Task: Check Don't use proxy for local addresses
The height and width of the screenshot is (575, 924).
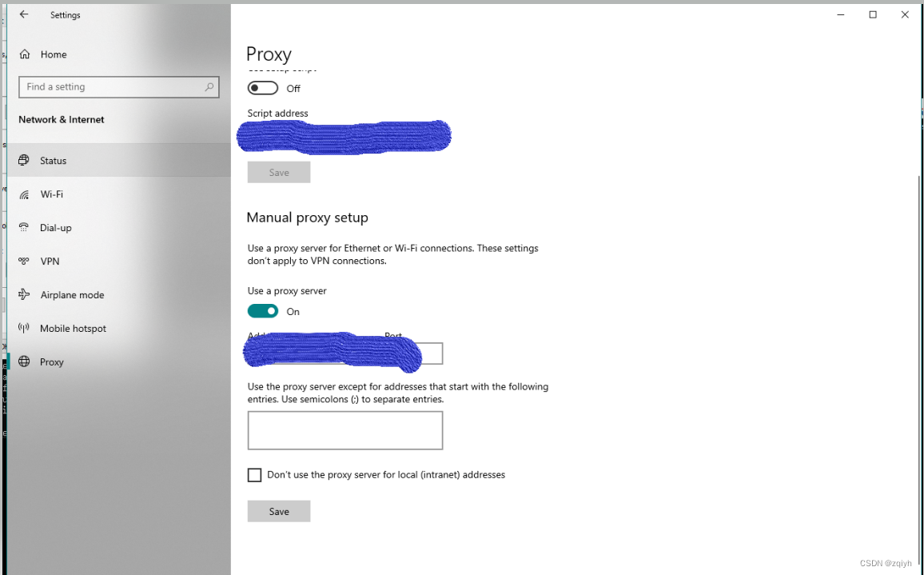Action: [x=254, y=475]
